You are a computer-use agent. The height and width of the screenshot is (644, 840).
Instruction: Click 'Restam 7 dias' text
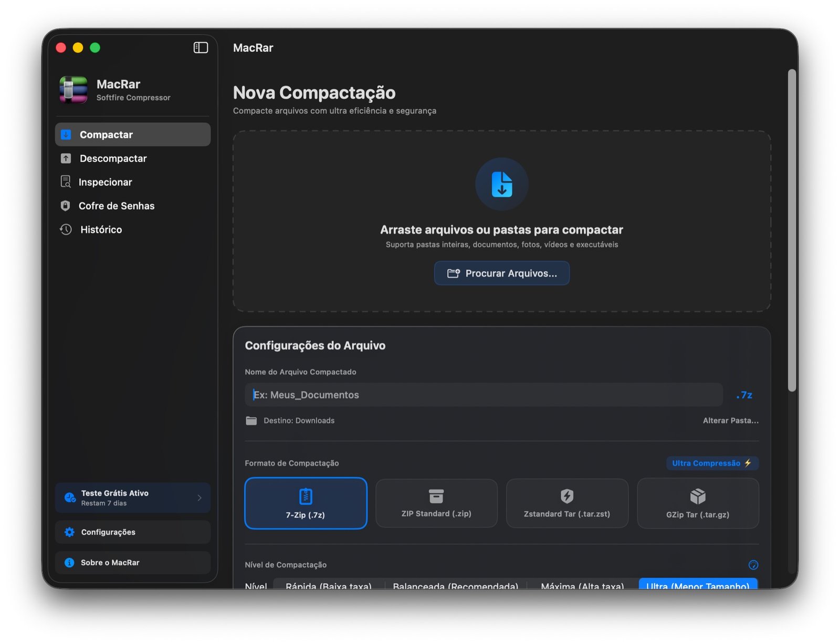point(104,503)
